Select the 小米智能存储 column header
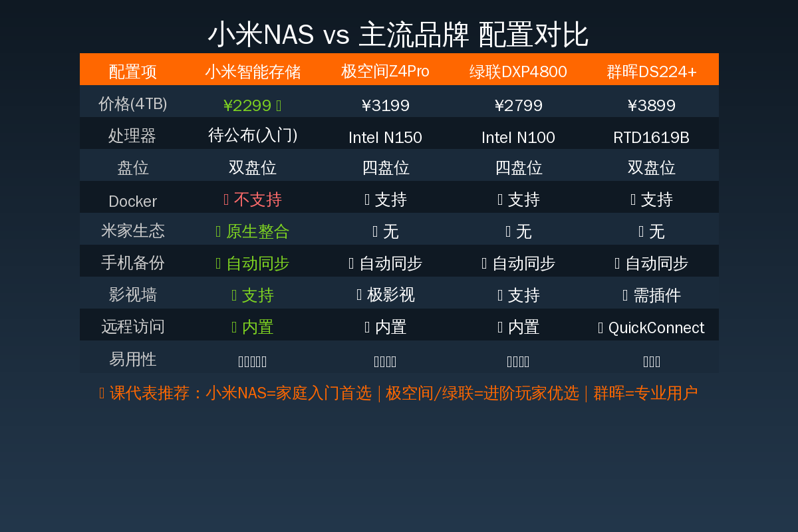 click(253, 71)
